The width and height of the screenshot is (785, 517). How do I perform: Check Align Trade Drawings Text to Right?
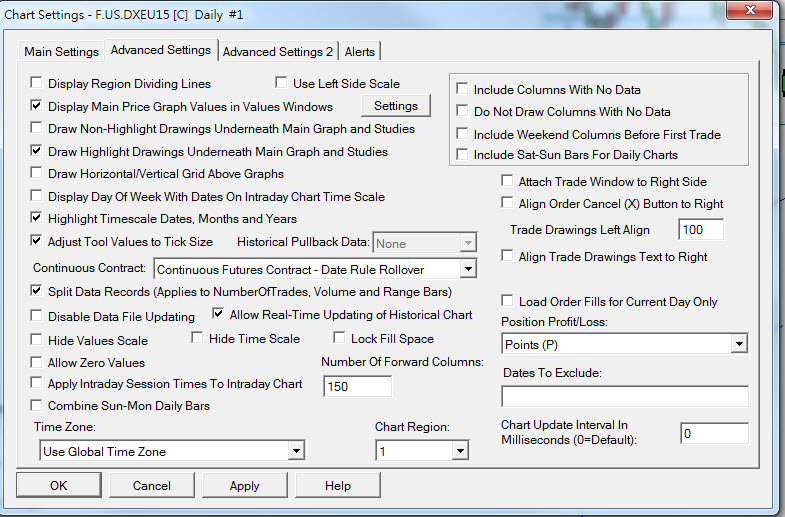pos(507,256)
